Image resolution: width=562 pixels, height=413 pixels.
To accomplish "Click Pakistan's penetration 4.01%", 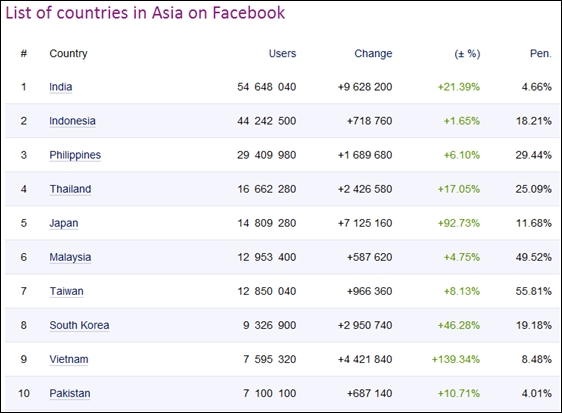I will pyautogui.click(x=537, y=393).
